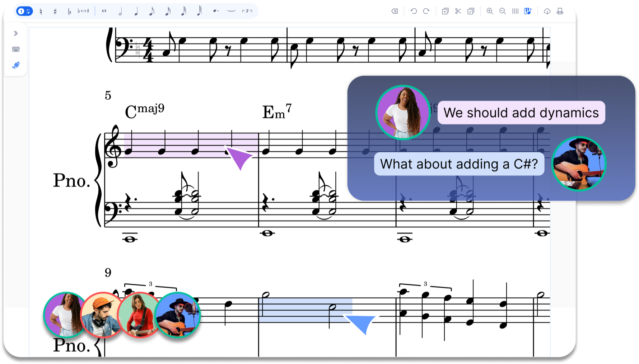This screenshot has height=364, width=639.
Task: Click the blue highlighted selection in measure 10
Action: pos(305,310)
